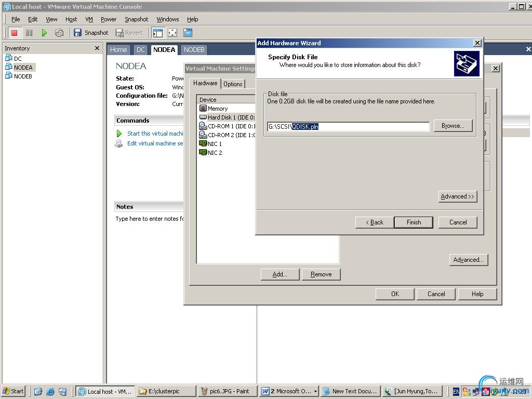Image resolution: width=532 pixels, height=399 pixels.
Task: Close the Add Hardware Wizard dialog
Action: click(x=477, y=43)
